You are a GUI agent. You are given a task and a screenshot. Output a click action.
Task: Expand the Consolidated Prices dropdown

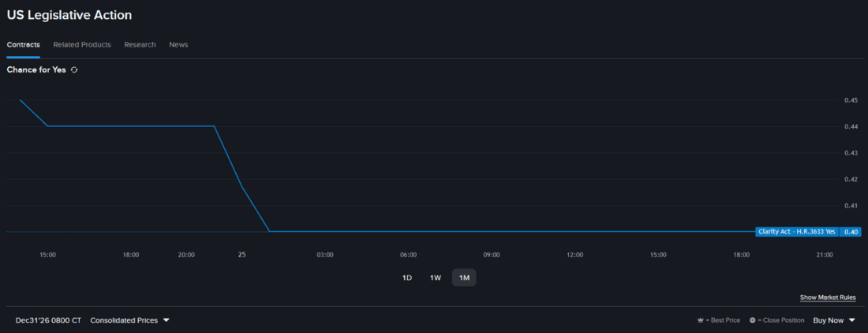tap(129, 320)
